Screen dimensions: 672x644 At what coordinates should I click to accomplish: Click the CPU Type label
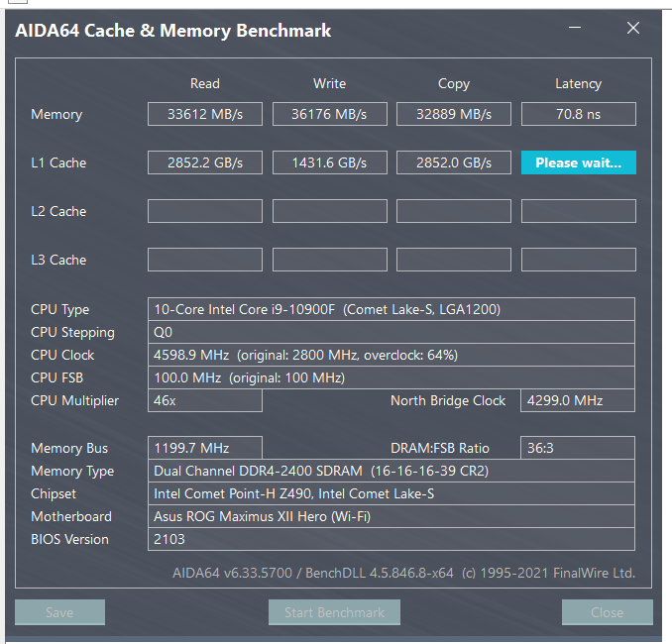click(60, 309)
